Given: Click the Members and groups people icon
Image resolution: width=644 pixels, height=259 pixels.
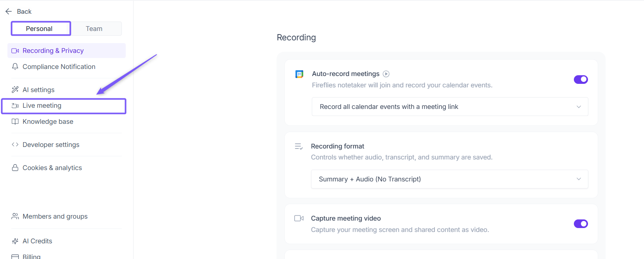Looking at the screenshot, I should point(15,216).
